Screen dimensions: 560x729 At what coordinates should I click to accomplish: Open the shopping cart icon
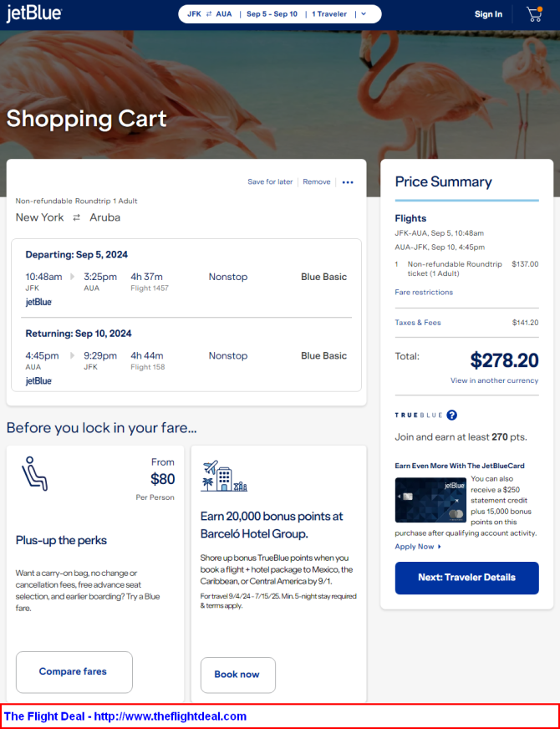[x=534, y=14]
